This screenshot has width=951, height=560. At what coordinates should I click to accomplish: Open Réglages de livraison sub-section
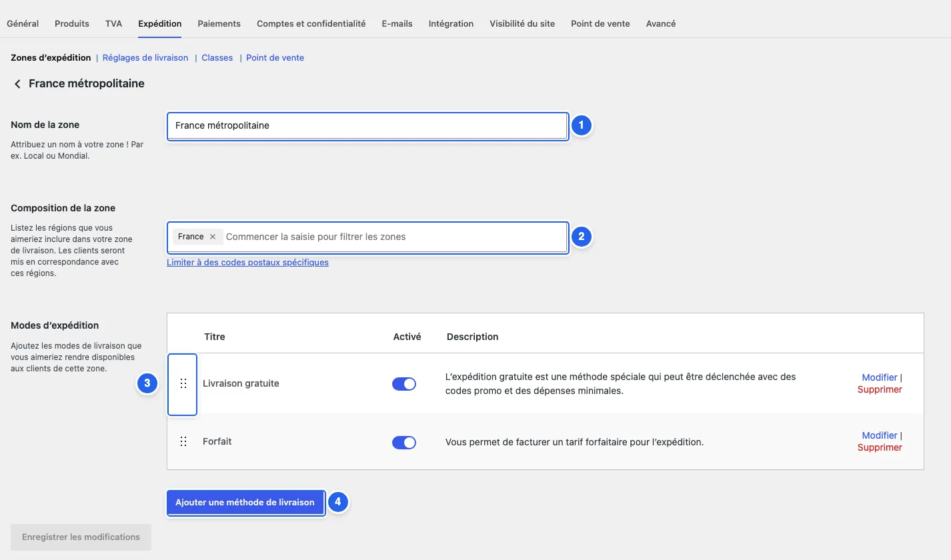pos(145,58)
